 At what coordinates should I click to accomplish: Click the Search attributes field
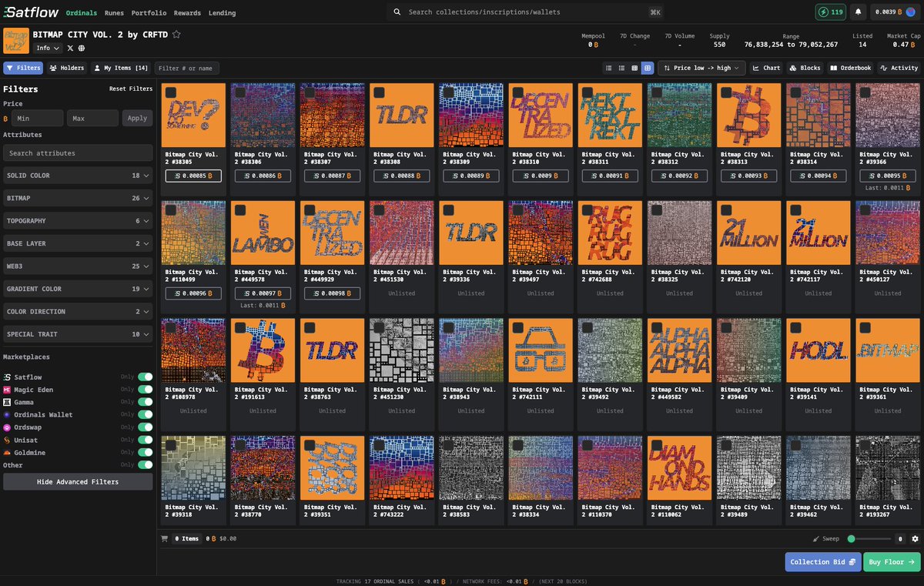(x=78, y=153)
